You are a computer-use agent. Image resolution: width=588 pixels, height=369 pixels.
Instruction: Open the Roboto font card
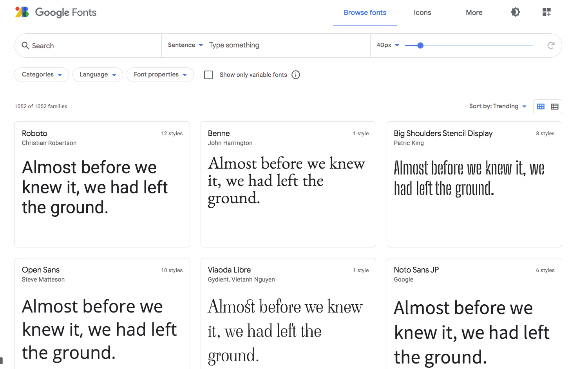(x=102, y=184)
